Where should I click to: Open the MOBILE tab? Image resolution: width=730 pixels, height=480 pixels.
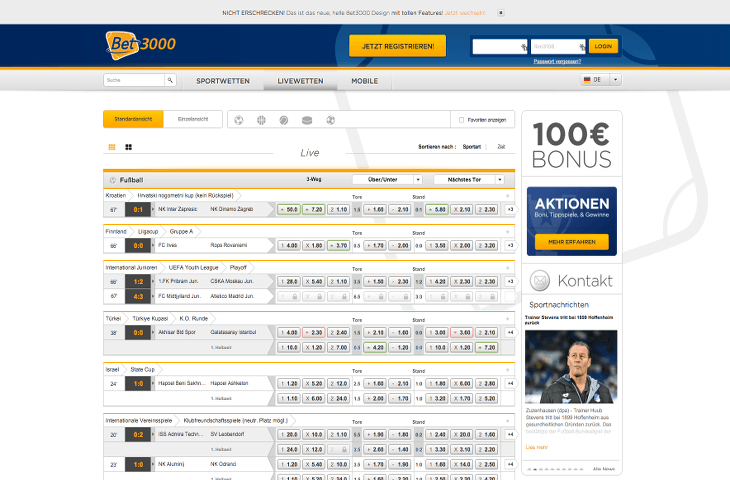click(365, 81)
